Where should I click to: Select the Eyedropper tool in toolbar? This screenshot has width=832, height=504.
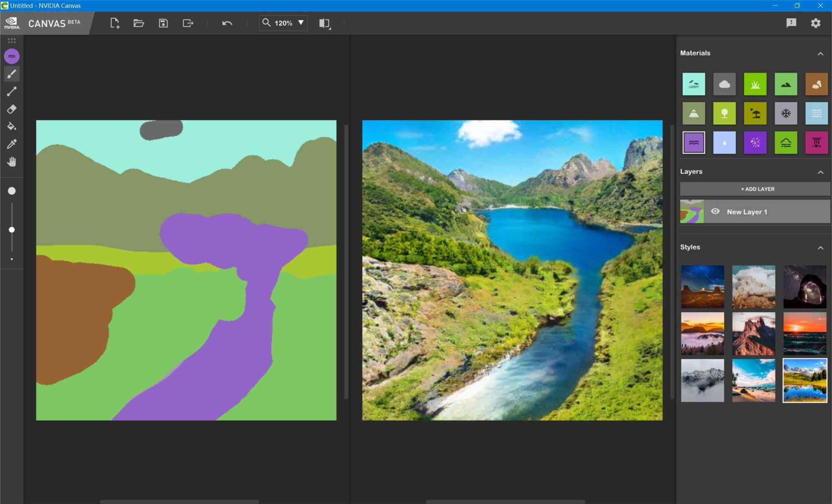[x=11, y=144]
